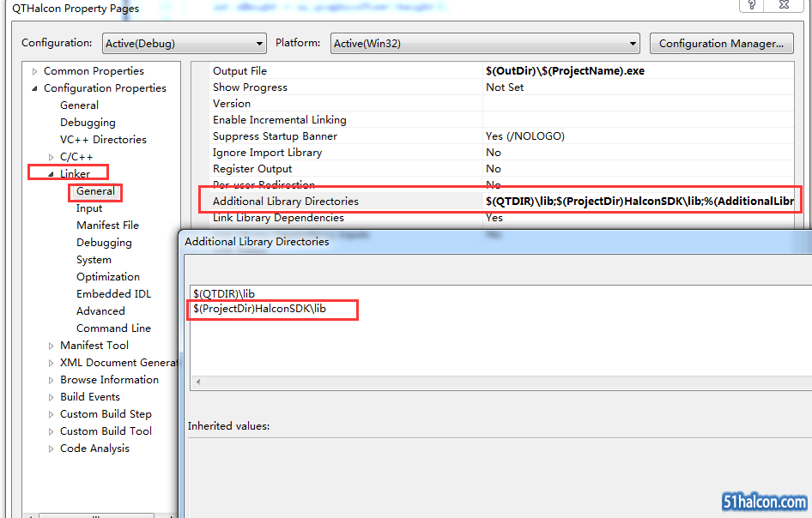The height and width of the screenshot is (518, 812).
Task: Expand the Custom Build Tool node
Action: [51, 431]
